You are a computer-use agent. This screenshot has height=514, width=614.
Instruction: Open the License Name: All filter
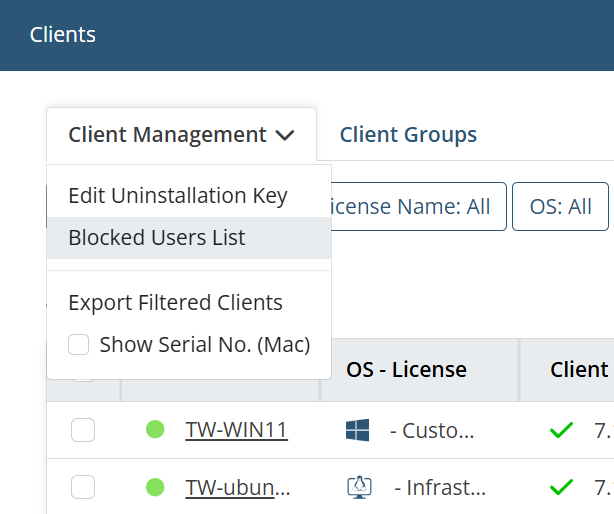[x=419, y=206]
